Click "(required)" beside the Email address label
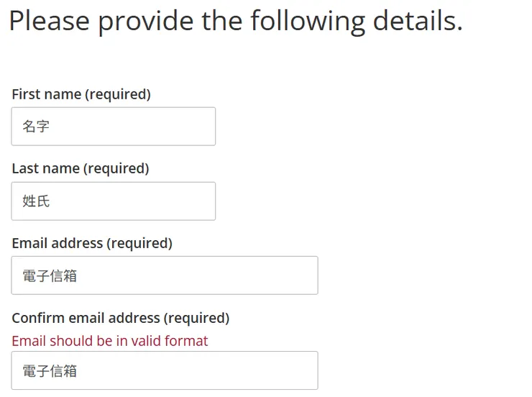 coord(139,243)
